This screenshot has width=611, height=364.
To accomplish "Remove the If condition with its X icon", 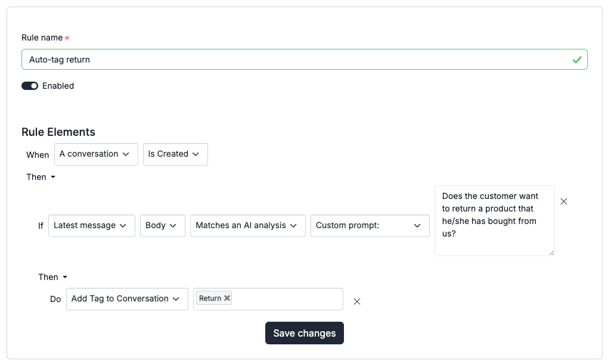I will (564, 201).
